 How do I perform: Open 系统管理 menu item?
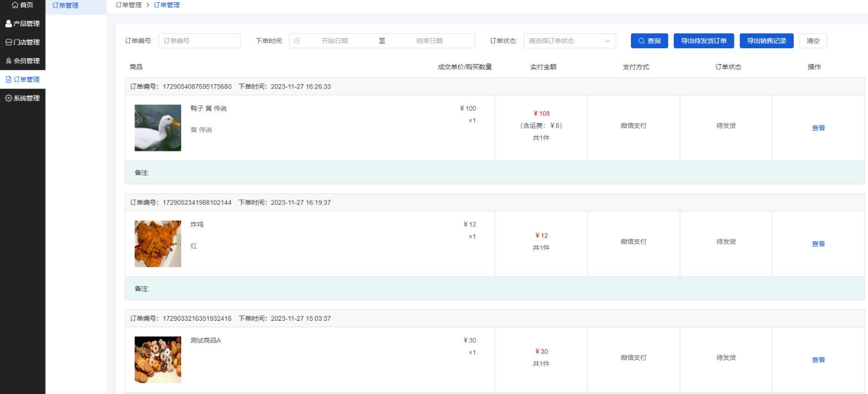tap(23, 98)
